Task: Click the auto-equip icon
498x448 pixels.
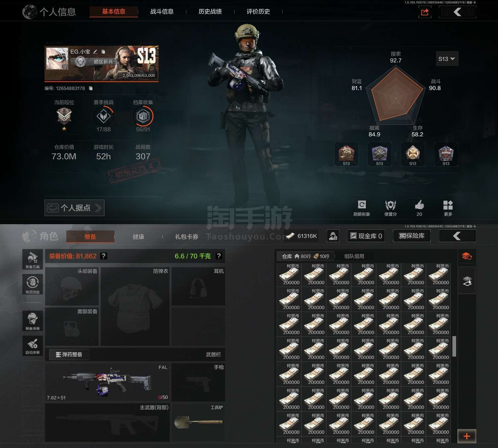Action: click(x=33, y=346)
